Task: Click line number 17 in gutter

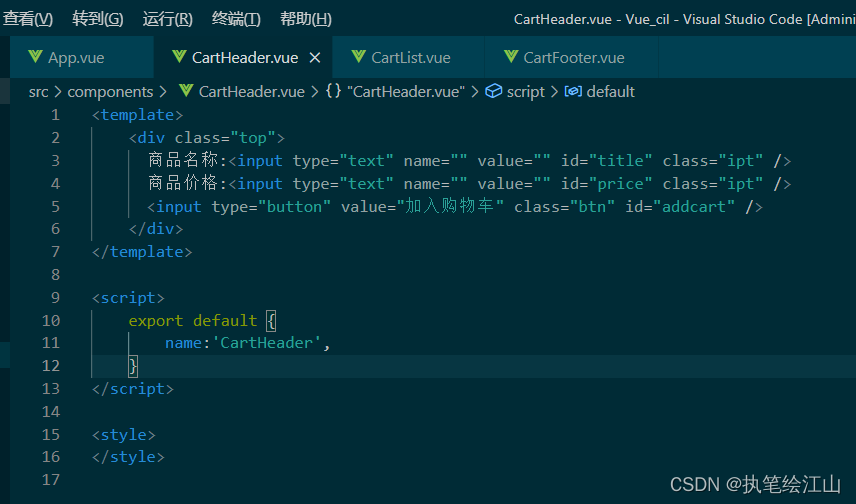Action: (x=51, y=480)
